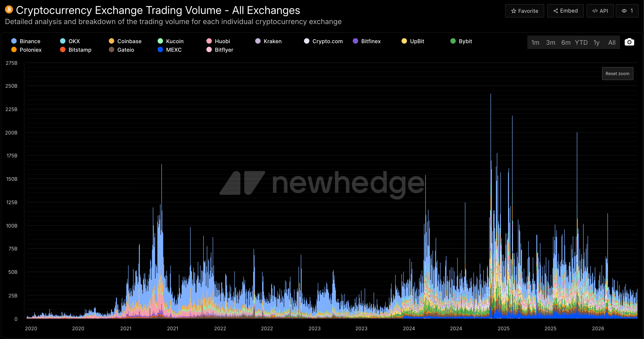Select the 6m time range
This screenshot has width=644, height=339.
click(x=566, y=42)
